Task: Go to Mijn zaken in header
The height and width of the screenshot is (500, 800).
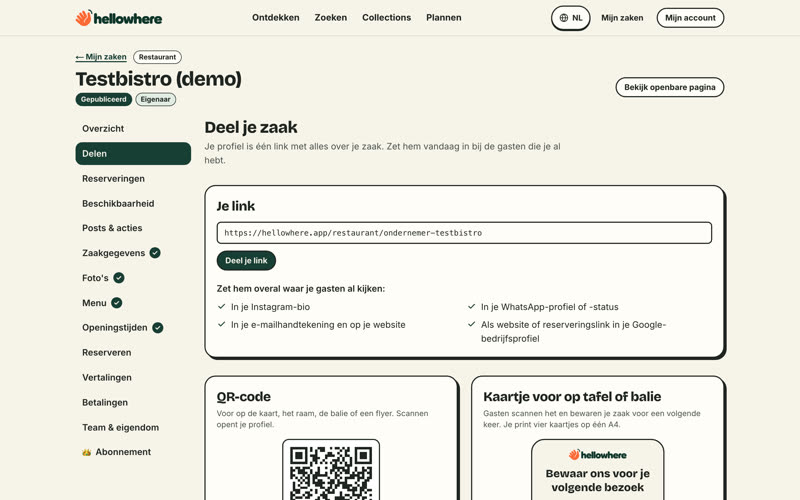Action: [x=622, y=18]
